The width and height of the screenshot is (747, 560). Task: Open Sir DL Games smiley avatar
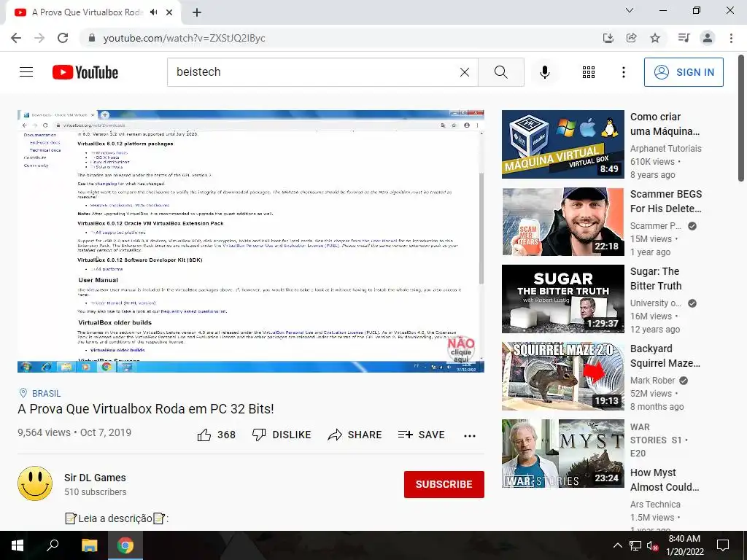(35, 483)
